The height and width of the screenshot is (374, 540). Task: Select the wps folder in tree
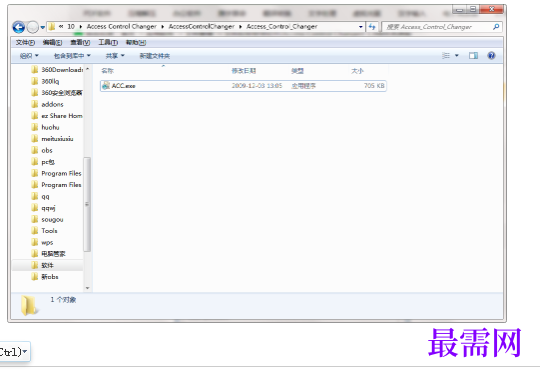pyautogui.click(x=42, y=242)
